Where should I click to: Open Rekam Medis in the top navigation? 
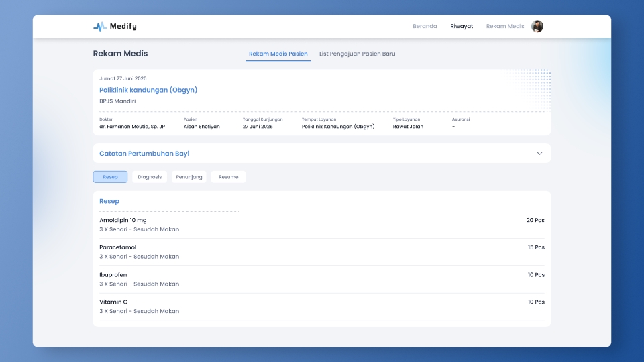coord(505,26)
